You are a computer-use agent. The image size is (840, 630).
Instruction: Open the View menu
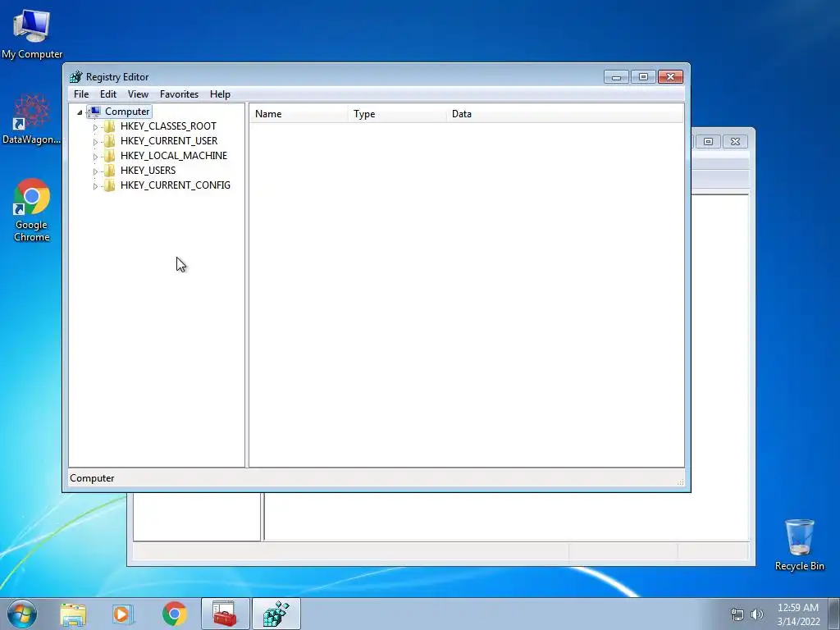138,94
